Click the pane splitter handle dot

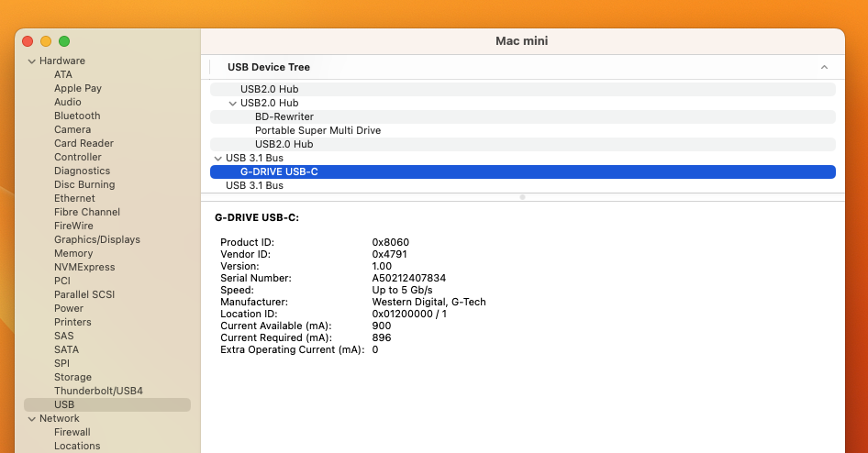tap(523, 197)
